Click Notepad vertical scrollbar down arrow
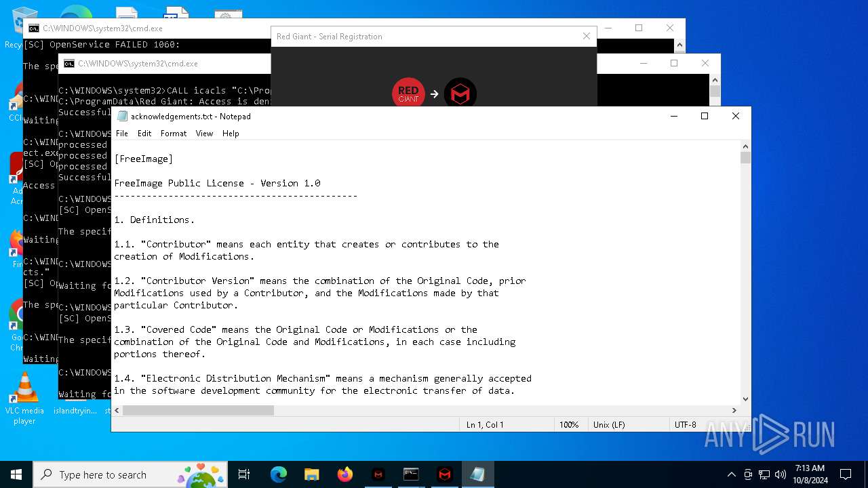Image resolution: width=868 pixels, height=488 pixels. click(x=746, y=399)
